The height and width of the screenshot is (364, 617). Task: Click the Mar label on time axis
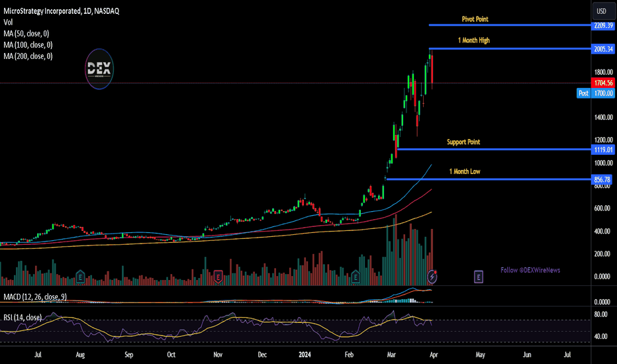click(x=391, y=355)
